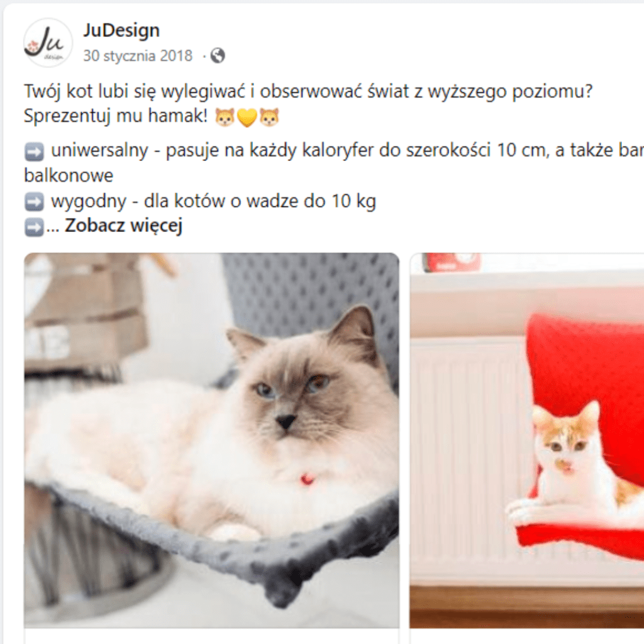
Task: Click the first cat face emoji
Action: 225,116
